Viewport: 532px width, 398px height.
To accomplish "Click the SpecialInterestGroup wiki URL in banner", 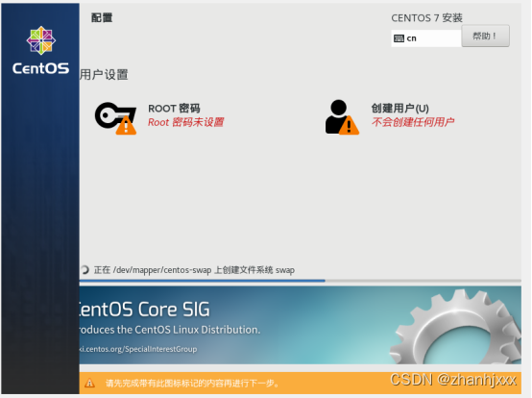I will [x=138, y=349].
